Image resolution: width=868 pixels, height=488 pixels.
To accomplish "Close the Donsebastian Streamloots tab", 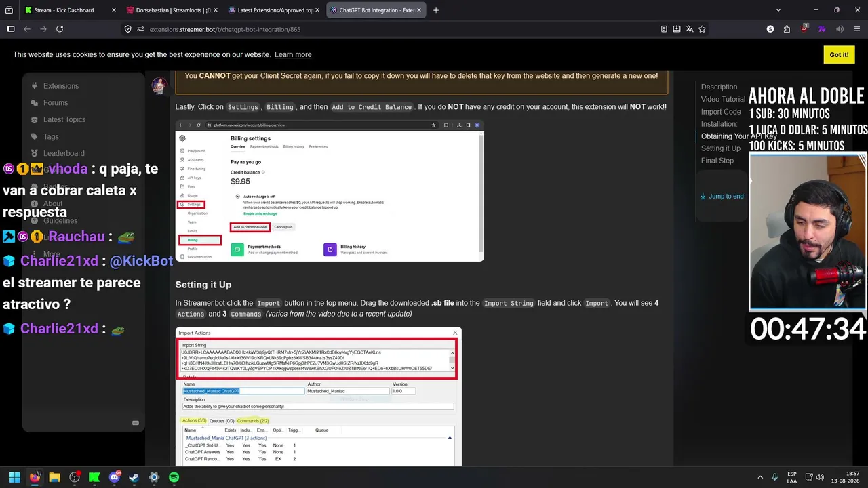I will pos(215,10).
